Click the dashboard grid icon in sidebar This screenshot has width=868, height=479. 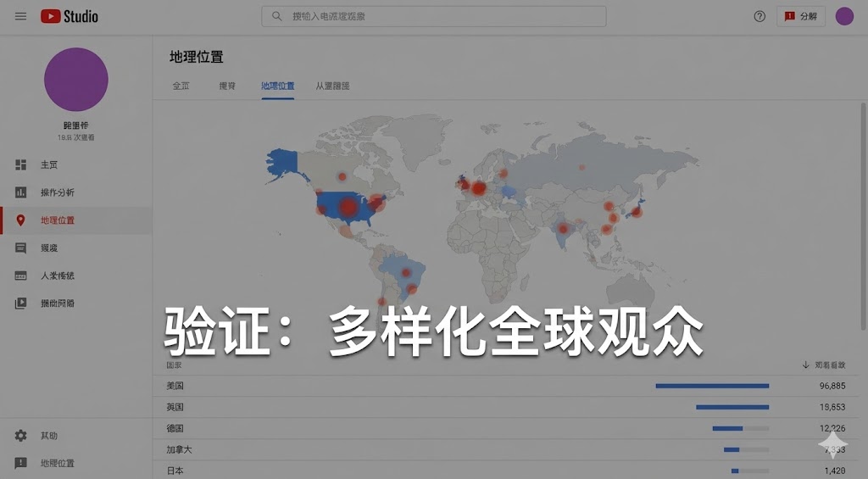pyautogui.click(x=21, y=164)
